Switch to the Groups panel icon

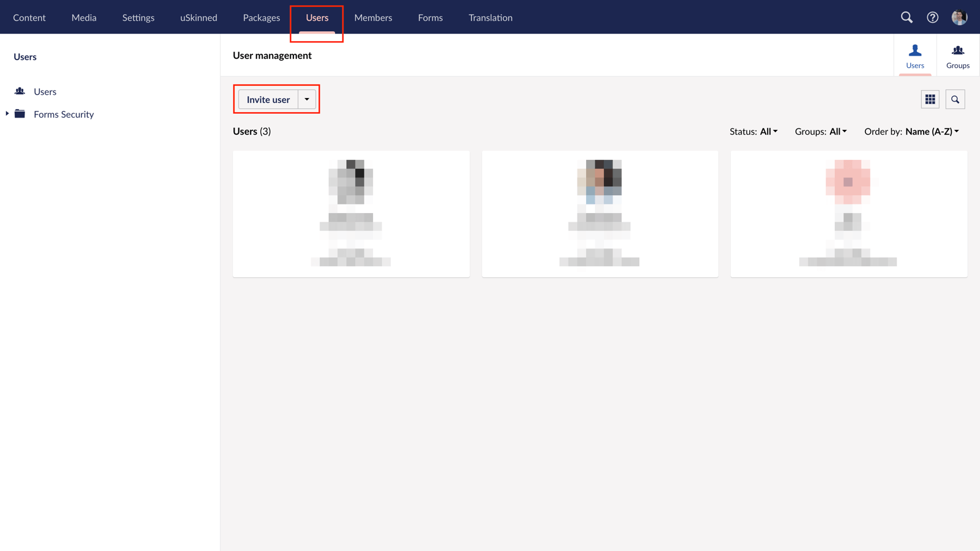point(957,55)
